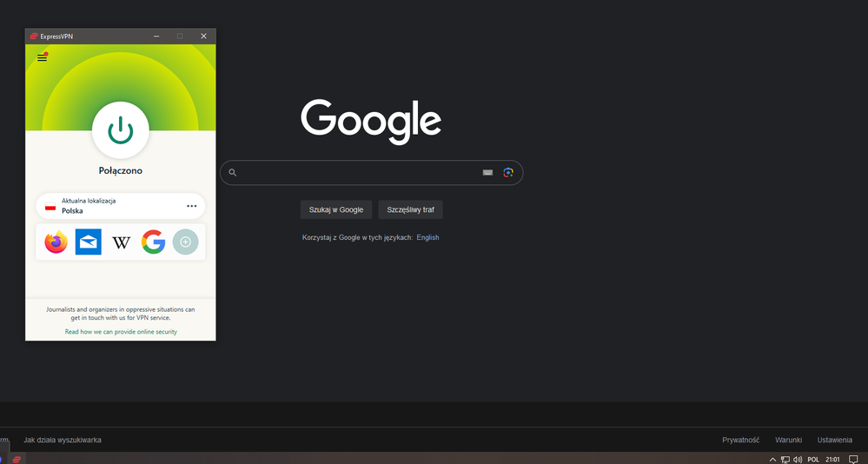Click the ExpressVPN icon in the taskbar
Viewport: 868px width, 464px height.
tap(17, 459)
